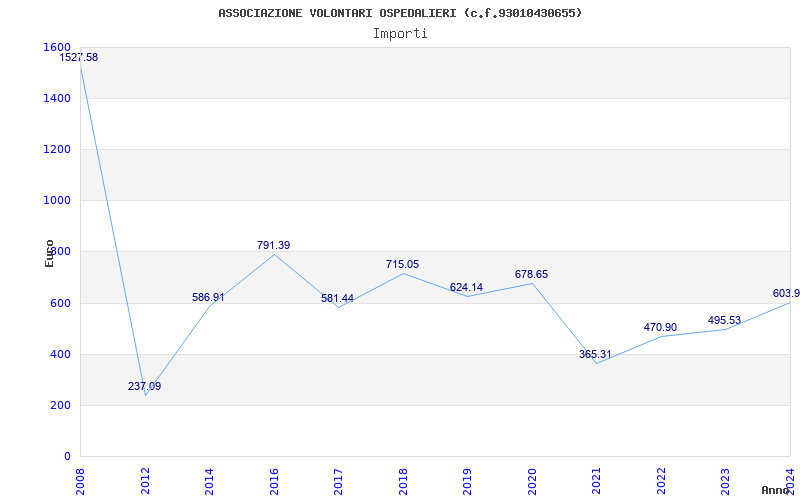
Task: Click the 400 y-axis tick label
Action: tap(60, 355)
